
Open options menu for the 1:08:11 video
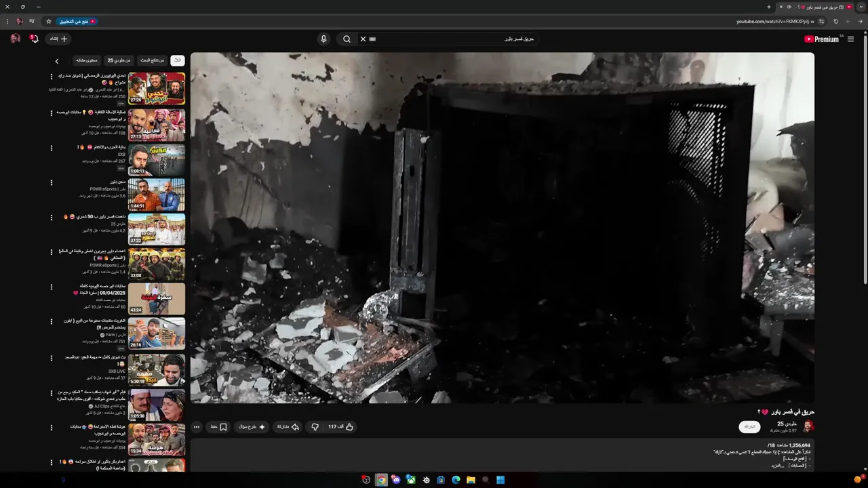(x=52, y=147)
